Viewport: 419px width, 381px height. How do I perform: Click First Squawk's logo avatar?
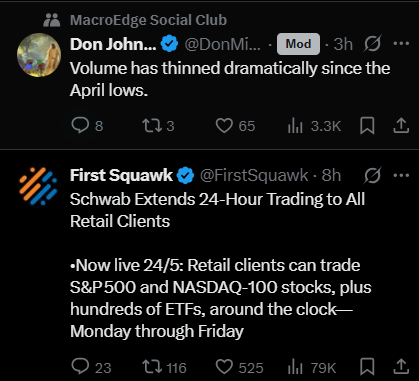[38, 186]
